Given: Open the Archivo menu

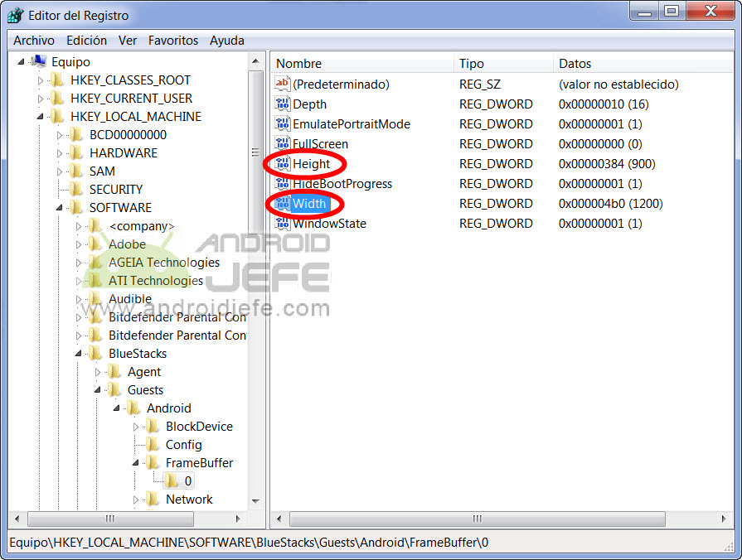Looking at the screenshot, I should pyautogui.click(x=34, y=41).
